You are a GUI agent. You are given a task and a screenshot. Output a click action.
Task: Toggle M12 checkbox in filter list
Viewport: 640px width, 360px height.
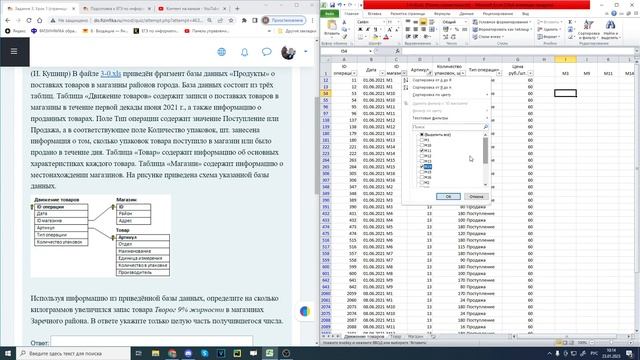click(x=422, y=156)
